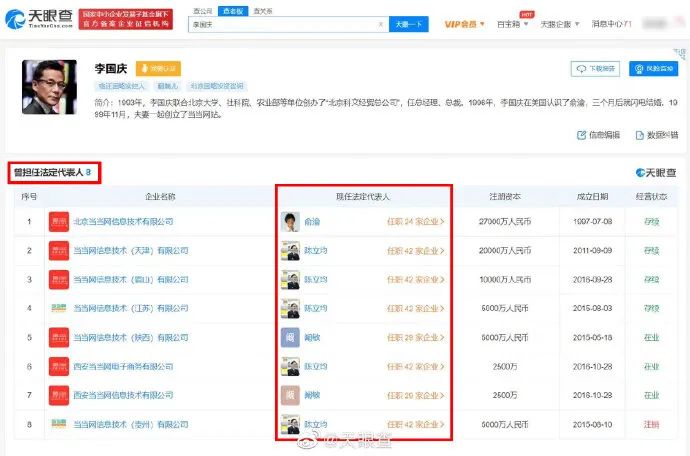Open legal representative 俞渝's profile link
The height and width of the screenshot is (456, 690).
pos(312,222)
